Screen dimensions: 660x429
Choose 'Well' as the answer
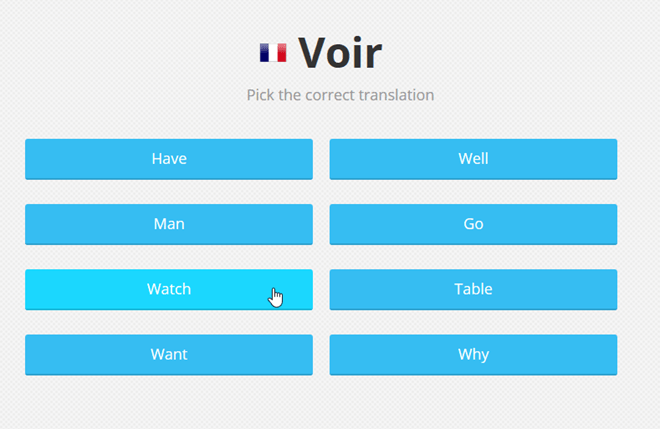473,159
